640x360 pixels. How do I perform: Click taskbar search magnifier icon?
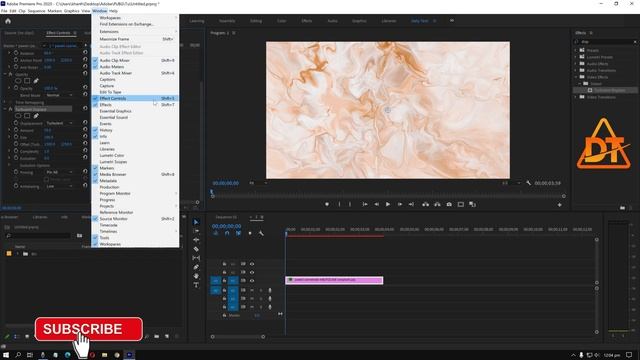point(18,355)
